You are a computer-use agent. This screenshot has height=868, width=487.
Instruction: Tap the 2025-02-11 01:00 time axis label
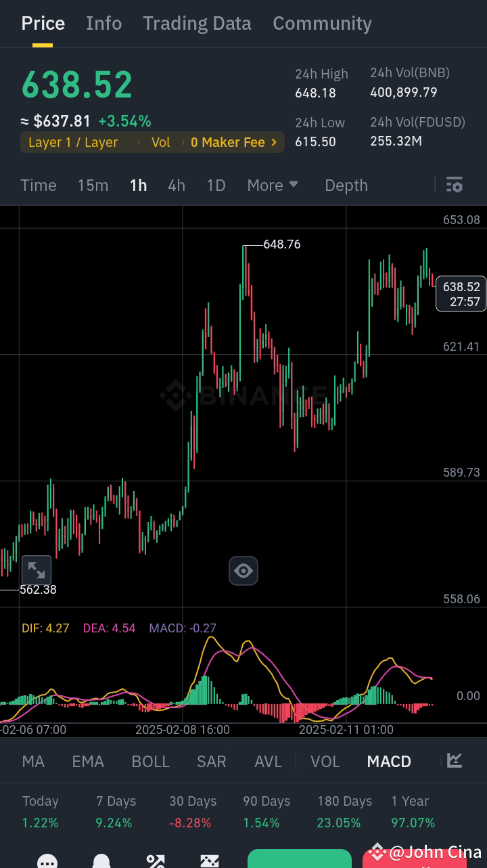pos(346,730)
